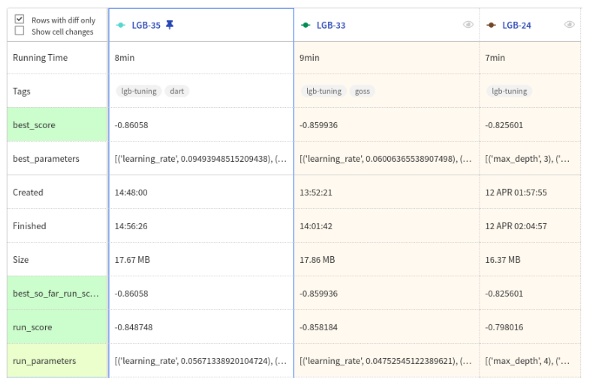Screen dimensions: 604x390
Task: Click best_score value -0.859936
Action: [x=319, y=125]
